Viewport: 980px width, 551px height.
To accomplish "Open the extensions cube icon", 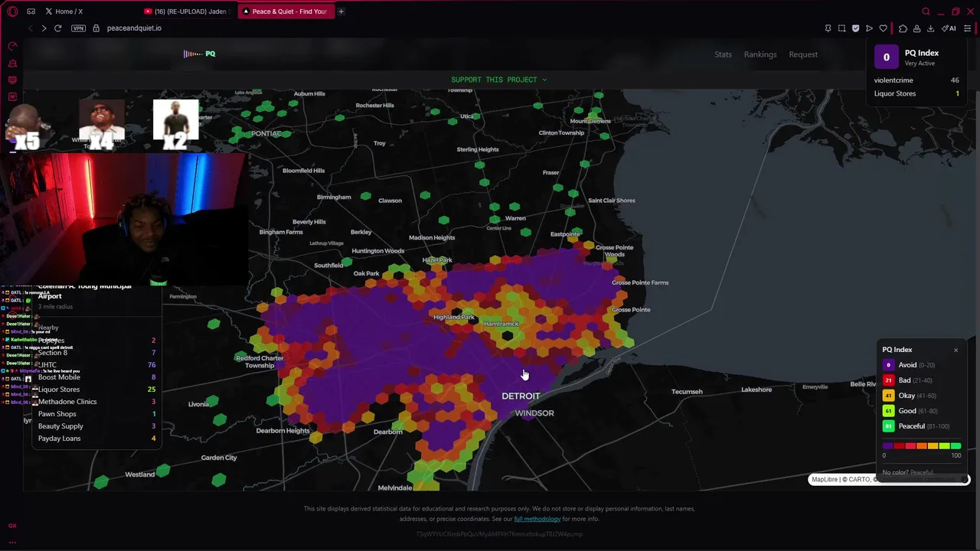I will pyautogui.click(x=903, y=28).
